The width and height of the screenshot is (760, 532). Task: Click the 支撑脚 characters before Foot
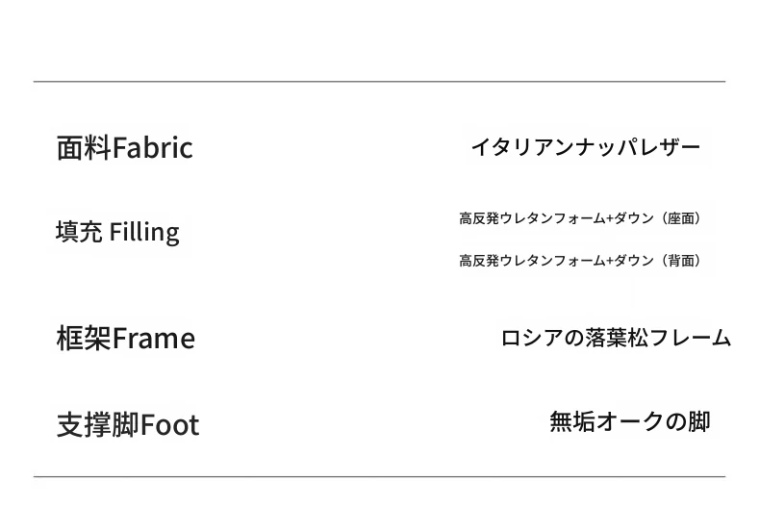(98, 424)
